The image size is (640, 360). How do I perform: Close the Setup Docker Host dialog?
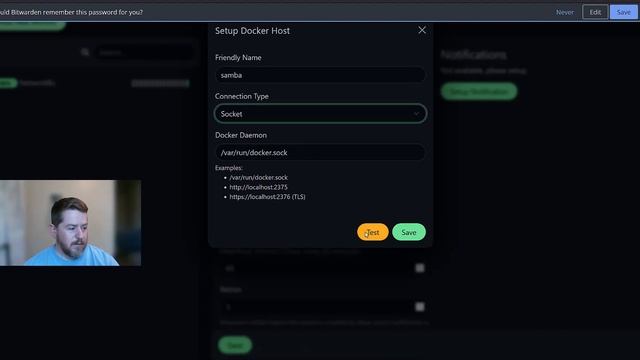(x=422, y=30)
